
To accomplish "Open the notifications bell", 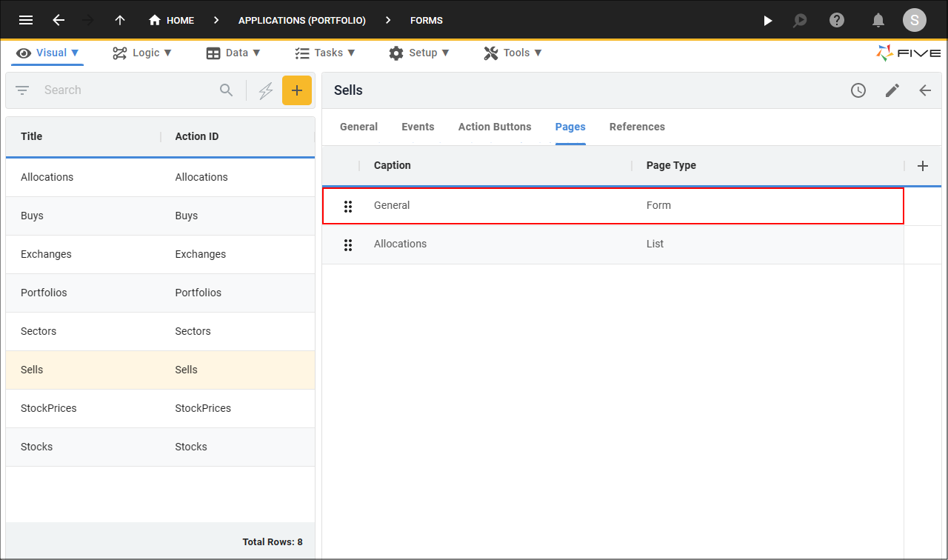I will pyautogui.click(x=878, y=20).
